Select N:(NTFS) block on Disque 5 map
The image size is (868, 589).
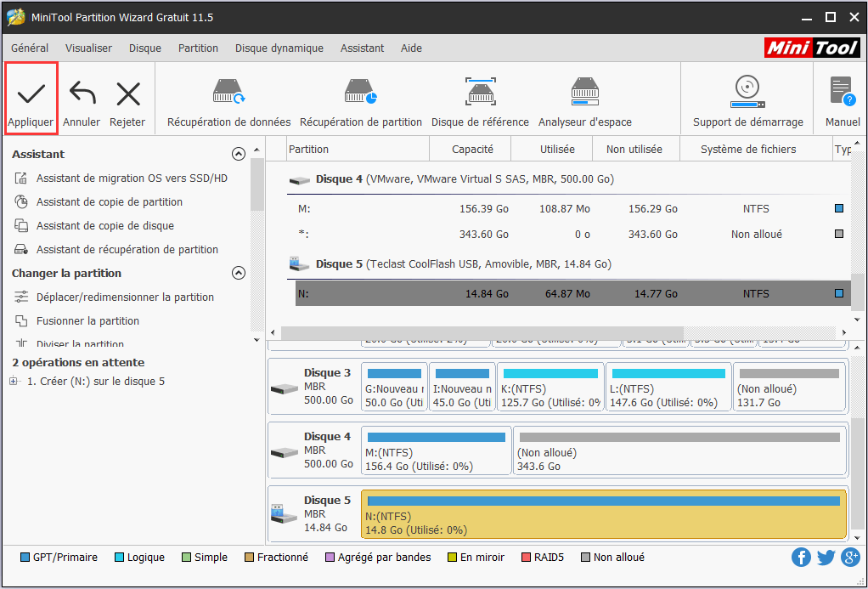(604, 514)
